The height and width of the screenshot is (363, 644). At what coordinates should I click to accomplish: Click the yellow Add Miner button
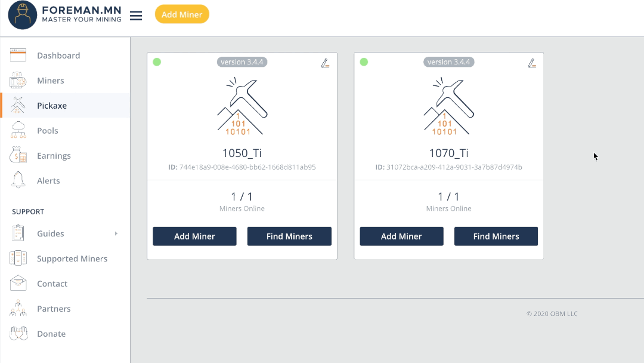[x=182, y=14]
